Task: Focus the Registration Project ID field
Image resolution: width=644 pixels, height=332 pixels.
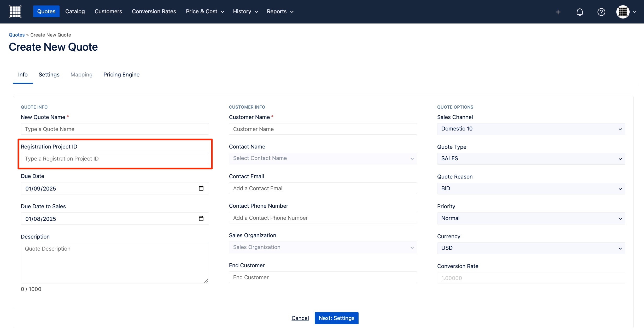Action: pos(115,158)
